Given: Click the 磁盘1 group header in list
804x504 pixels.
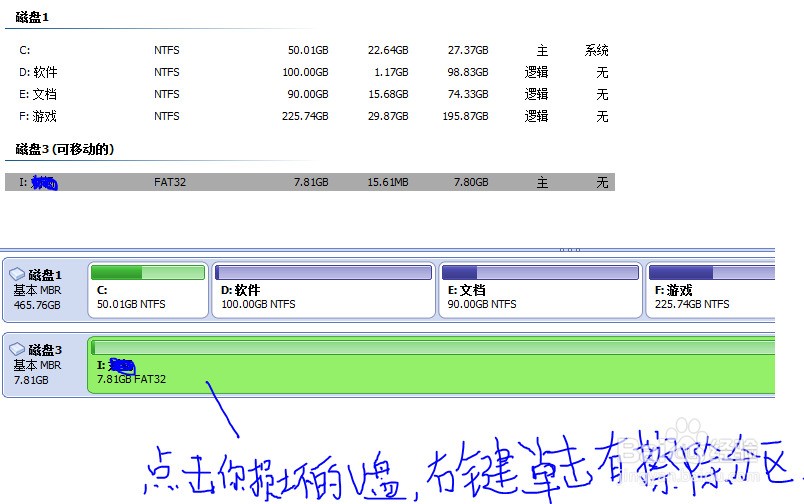Looking at the screenshot, I should tap(32, 17).
